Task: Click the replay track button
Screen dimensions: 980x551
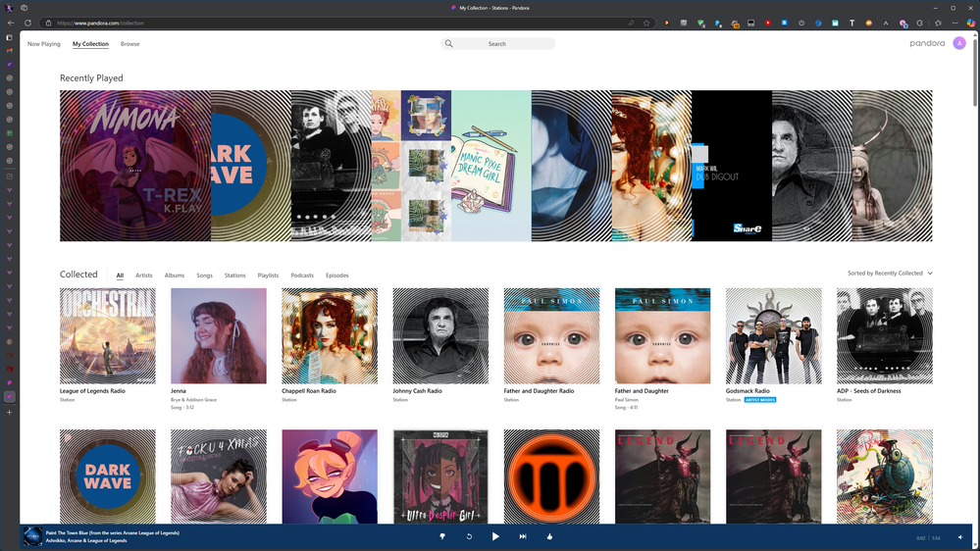Action: pos(469,536)
